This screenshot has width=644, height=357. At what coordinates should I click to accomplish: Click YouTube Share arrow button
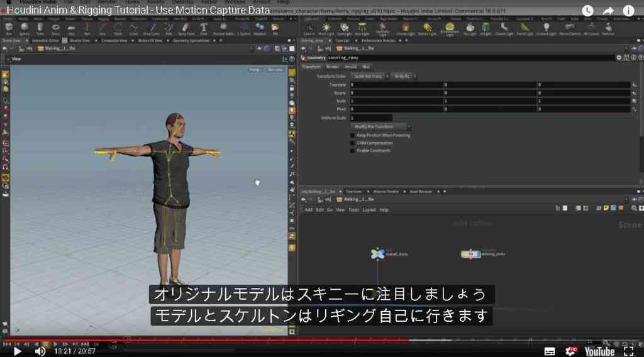point(608,11)
